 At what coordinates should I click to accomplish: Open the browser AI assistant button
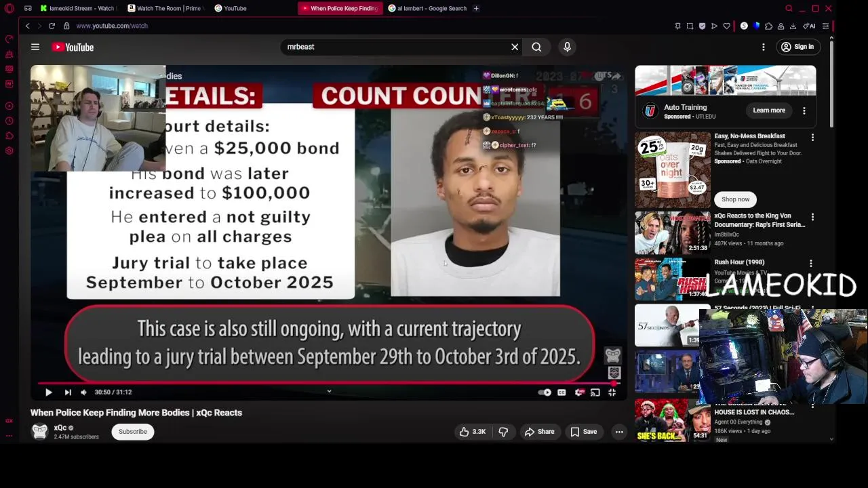809,26
